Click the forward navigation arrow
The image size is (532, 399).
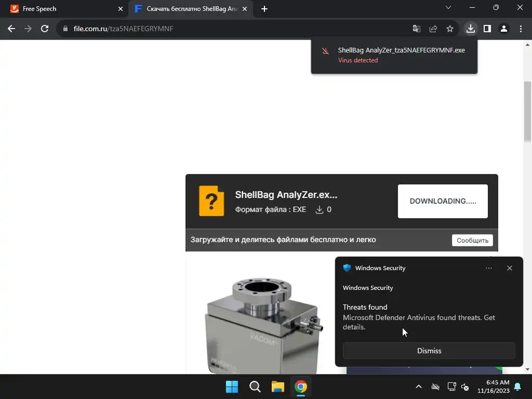pos(28,29)
